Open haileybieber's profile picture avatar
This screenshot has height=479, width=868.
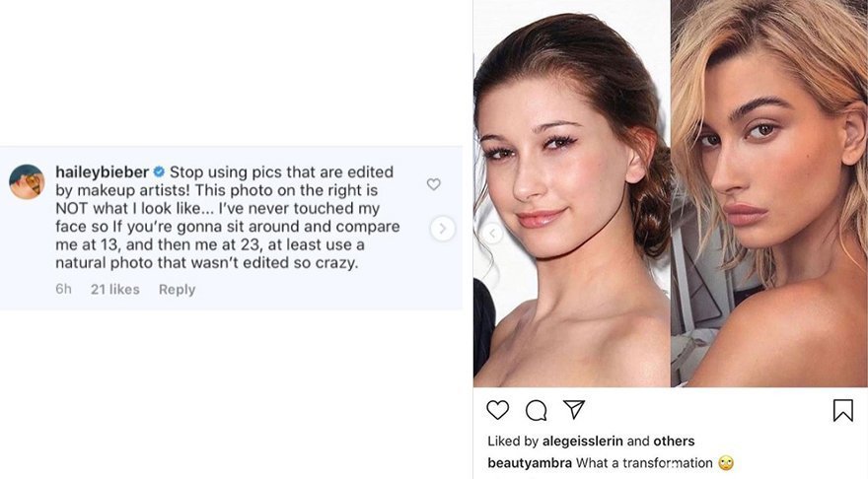pyautogui.click(x=27, y=182)
